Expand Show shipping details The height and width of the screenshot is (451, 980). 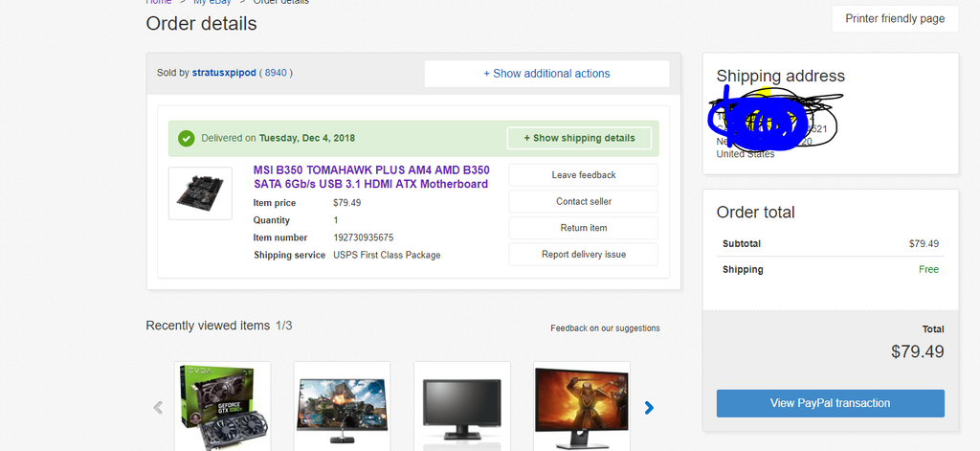coord(579,138)
